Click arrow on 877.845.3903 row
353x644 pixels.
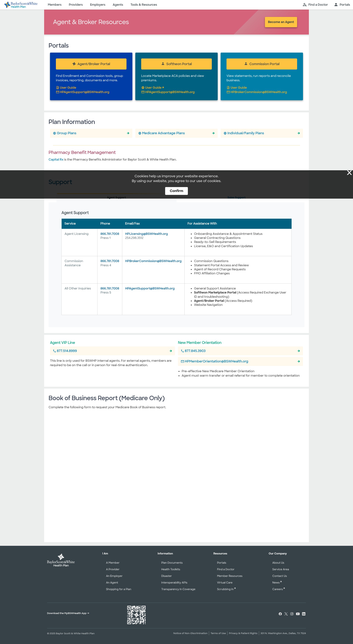coord(299,351)
